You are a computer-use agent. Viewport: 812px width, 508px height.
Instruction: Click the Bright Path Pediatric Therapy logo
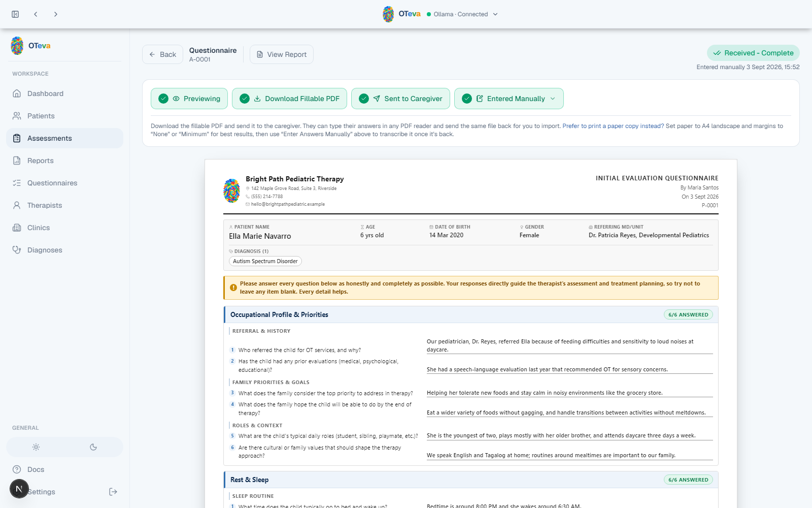(x=232, y=191)
